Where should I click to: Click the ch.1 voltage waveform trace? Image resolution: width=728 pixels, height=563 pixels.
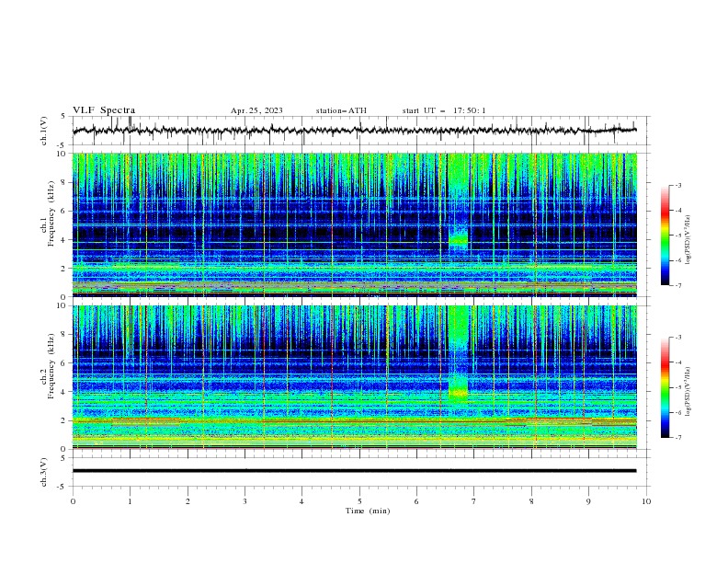click(355, 131)
